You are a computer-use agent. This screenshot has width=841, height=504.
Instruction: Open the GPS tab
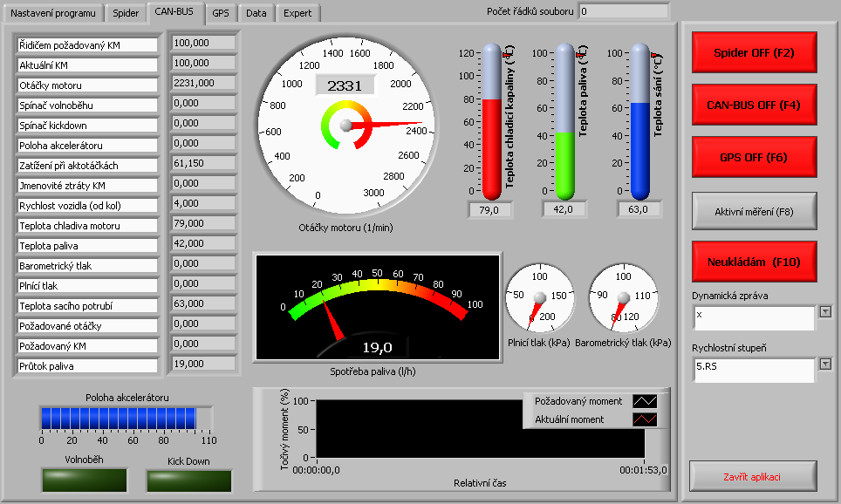pyautogui.click(x=221, y=13)
